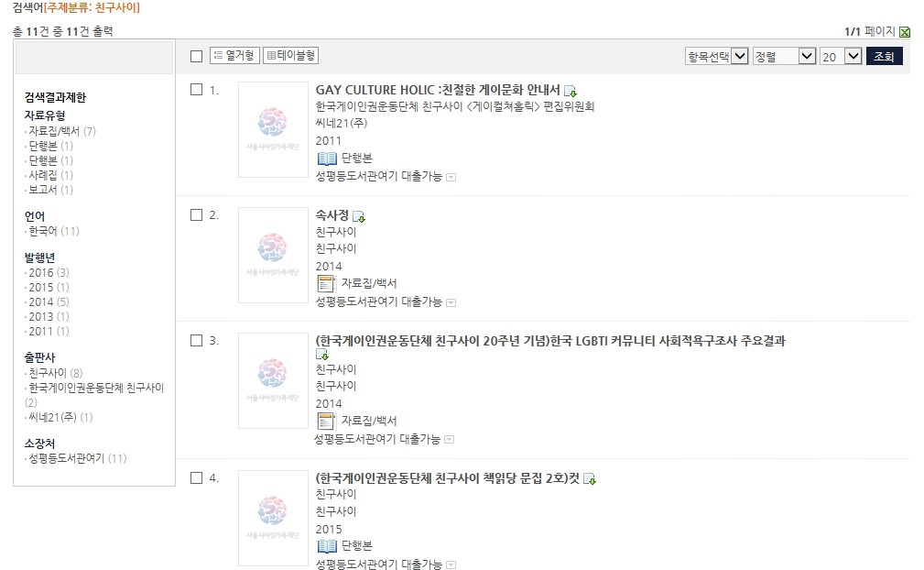Open the 항목선택 dropdown
Screen dimensions: 924x570
click(716, 56)
